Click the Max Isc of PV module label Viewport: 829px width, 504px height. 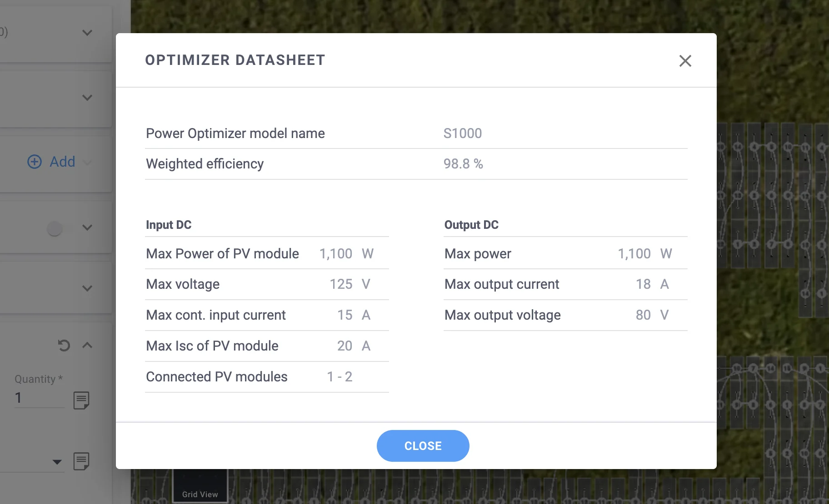click(x=212, y=346)
